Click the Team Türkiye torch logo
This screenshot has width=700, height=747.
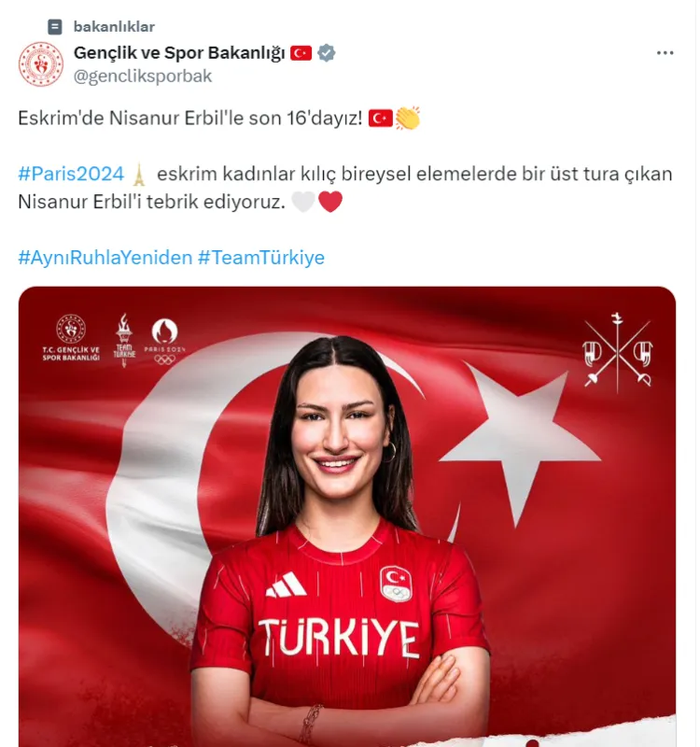pos(124,340)
